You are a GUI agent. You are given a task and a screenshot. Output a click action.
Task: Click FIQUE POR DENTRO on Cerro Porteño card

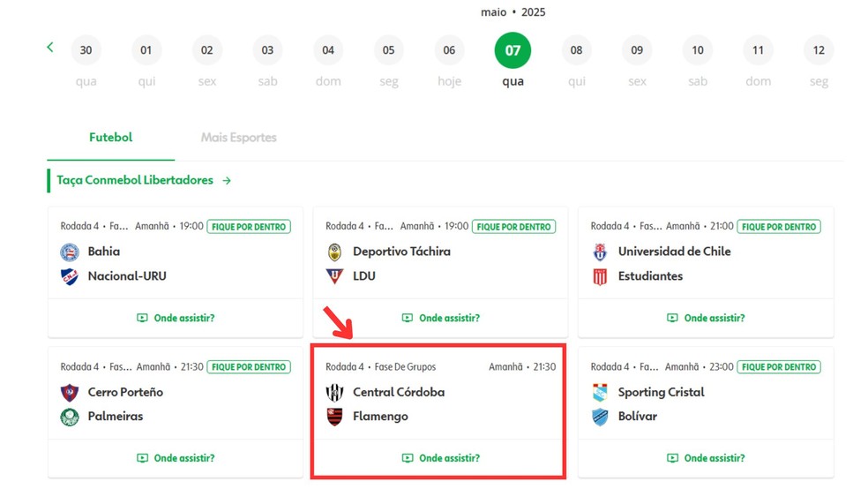[x=249, y=366]
